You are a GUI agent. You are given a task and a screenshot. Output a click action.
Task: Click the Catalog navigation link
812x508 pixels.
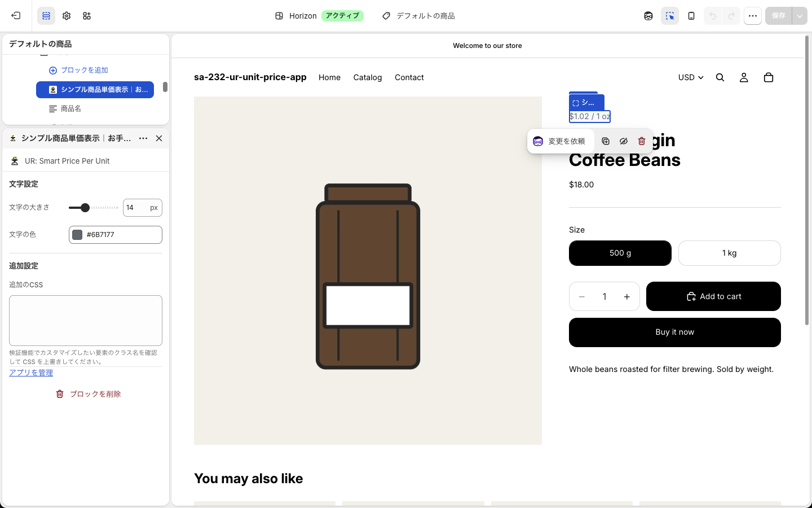point(368,77)
